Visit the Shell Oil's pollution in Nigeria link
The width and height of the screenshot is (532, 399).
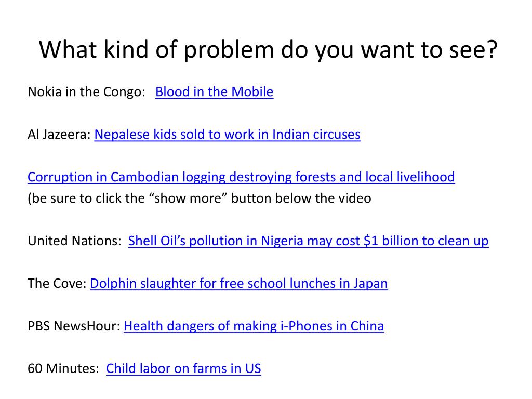[x=309, y=241]
